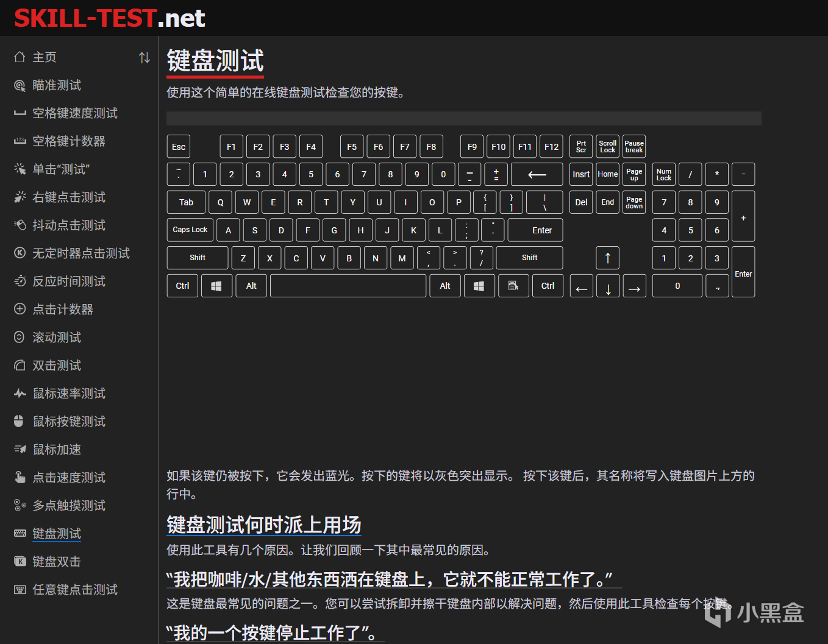Select 滚动测试 from the sidebar
The image size is (828, 644).
pyautogui.click(x=57, y=338)
